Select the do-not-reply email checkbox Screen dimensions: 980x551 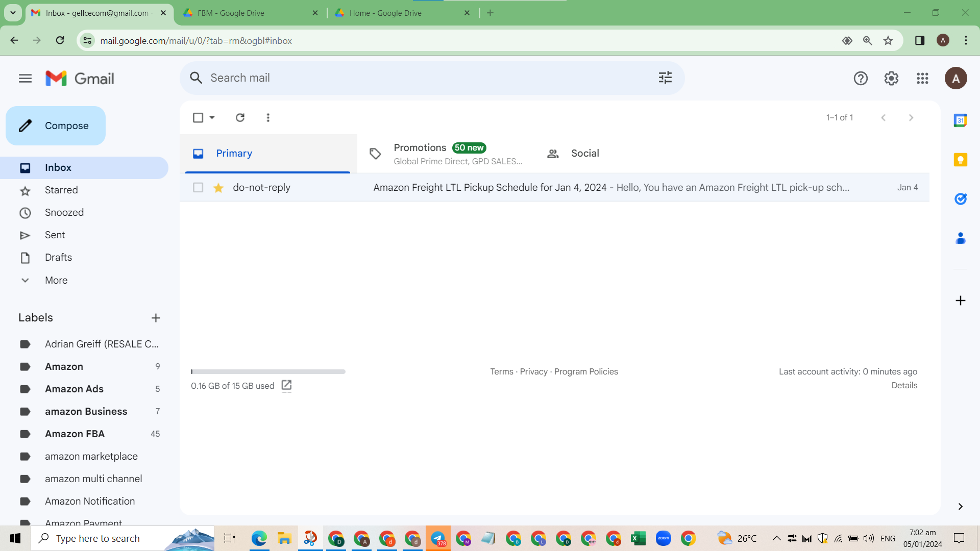[198, 187]
